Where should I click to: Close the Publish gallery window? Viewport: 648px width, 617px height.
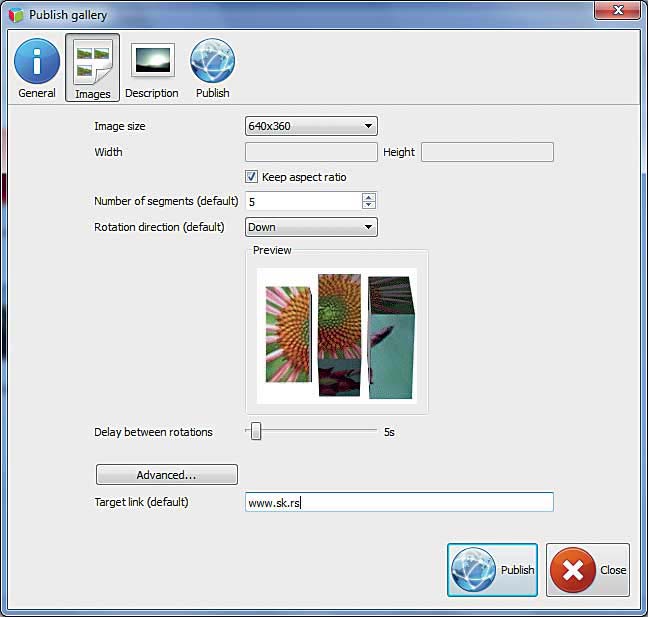pyautogui.click(x=617, y=10)
